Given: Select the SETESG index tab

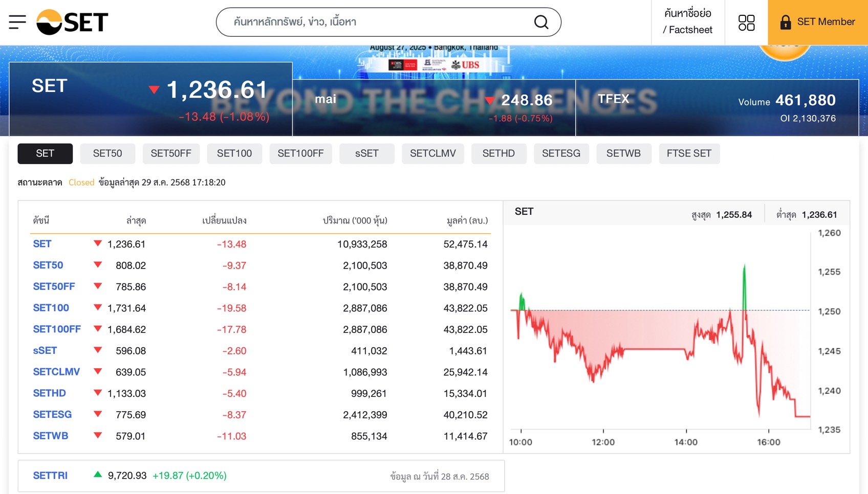Looking at the screenshot, I should (x=561, y=153).
